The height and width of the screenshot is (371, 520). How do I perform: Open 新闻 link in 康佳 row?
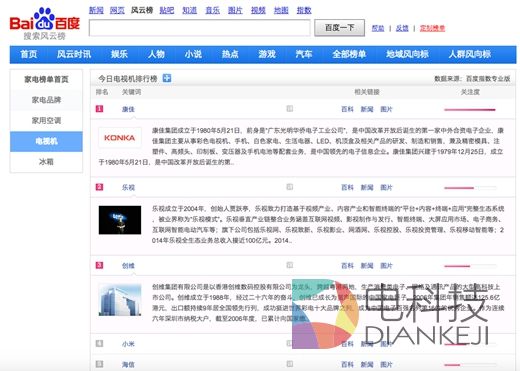367,109
